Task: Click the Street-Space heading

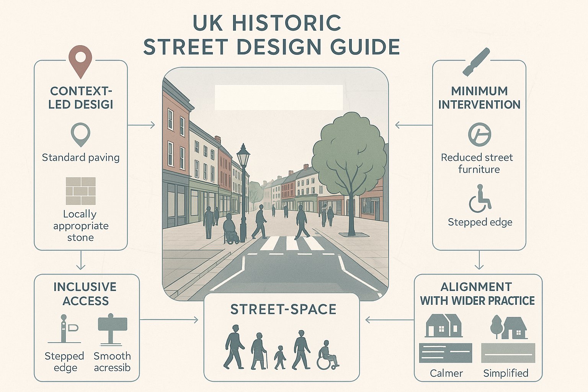Action: [x=283, y=309]
